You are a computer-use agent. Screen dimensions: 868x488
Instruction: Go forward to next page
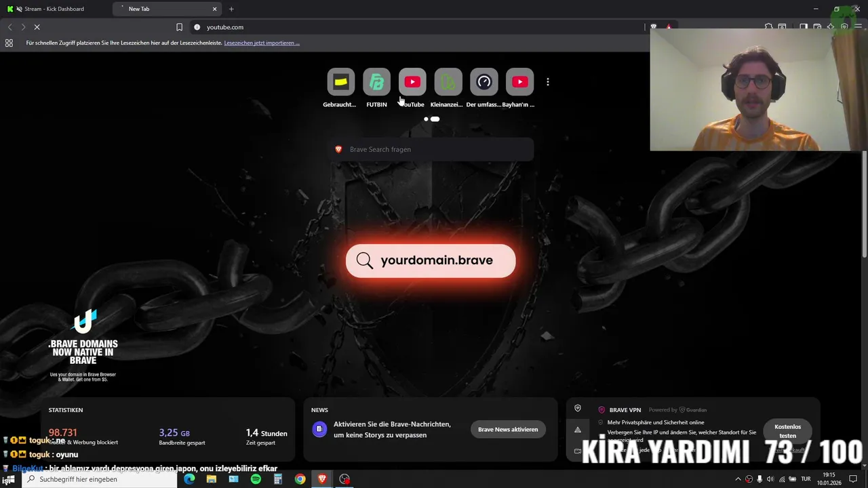(23, 27)
